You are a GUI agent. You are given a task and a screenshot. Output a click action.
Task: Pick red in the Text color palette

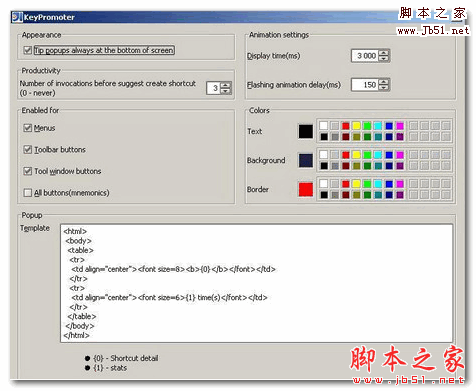tap(346, 126)
